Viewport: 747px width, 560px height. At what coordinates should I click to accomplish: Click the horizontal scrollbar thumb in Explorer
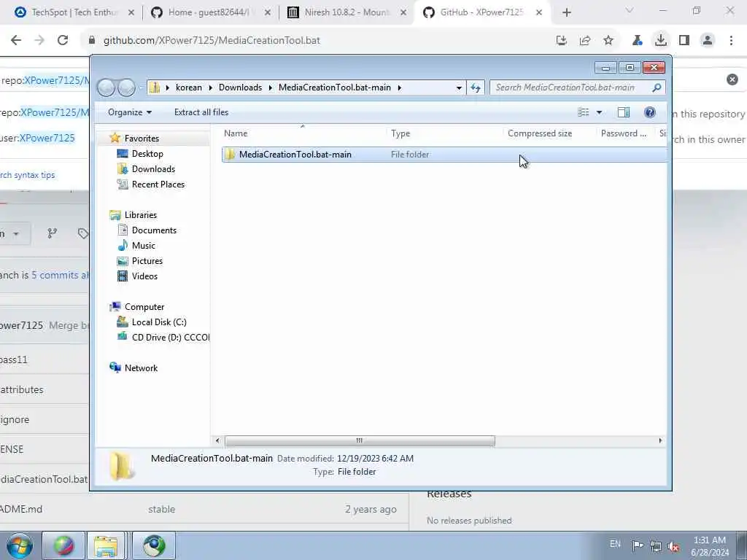pyautogui.click(x=360, y=441)
